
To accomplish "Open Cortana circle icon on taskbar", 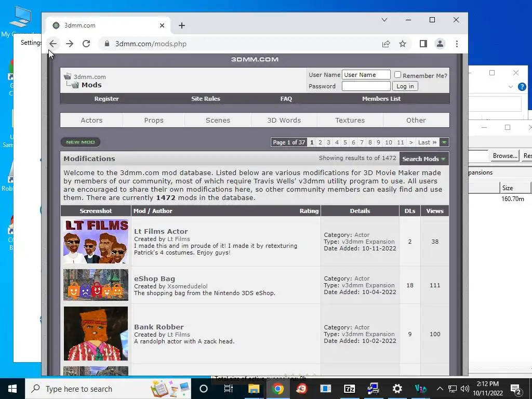I will click(203, 389).
